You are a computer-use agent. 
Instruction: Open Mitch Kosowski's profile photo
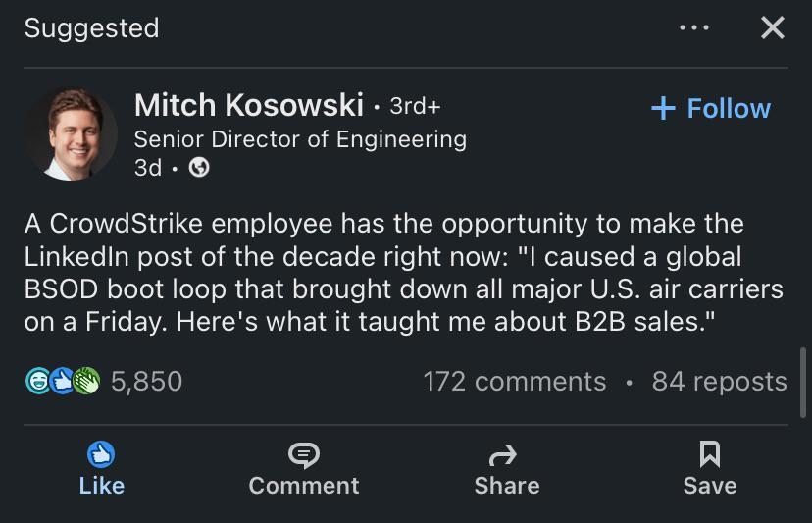70,133
